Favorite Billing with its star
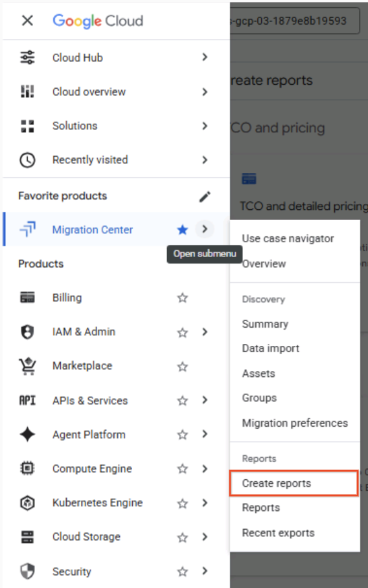This screenshot has width=368, height=588. tap(183, 298)
